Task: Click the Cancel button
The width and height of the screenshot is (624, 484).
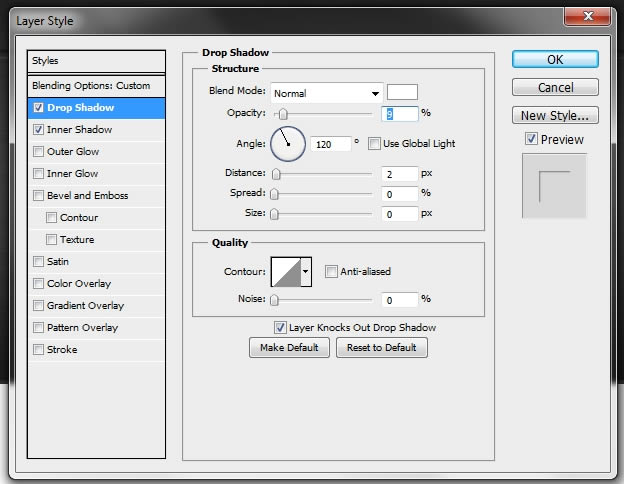Action: pyautogui.click(x=555, y=87)
